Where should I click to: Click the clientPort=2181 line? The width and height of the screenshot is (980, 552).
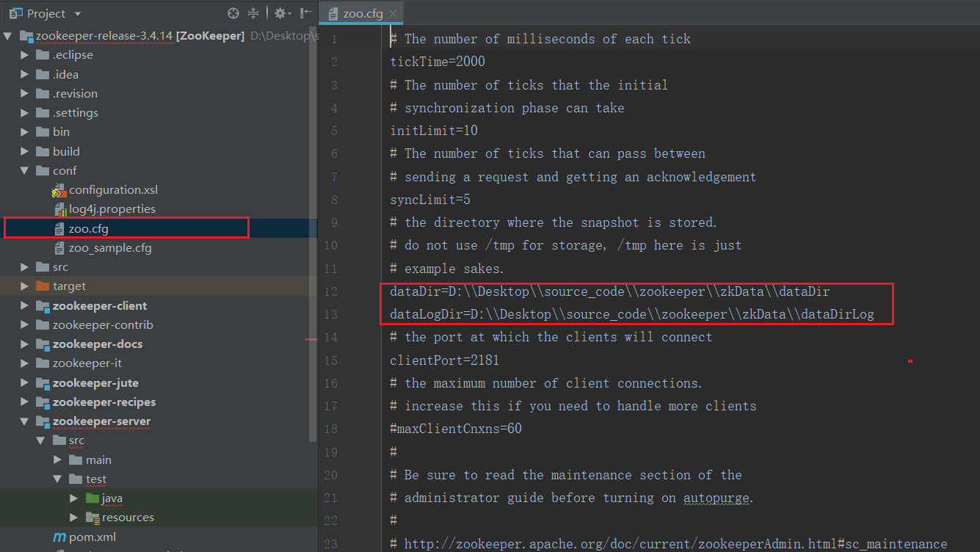tap(445, 360)
